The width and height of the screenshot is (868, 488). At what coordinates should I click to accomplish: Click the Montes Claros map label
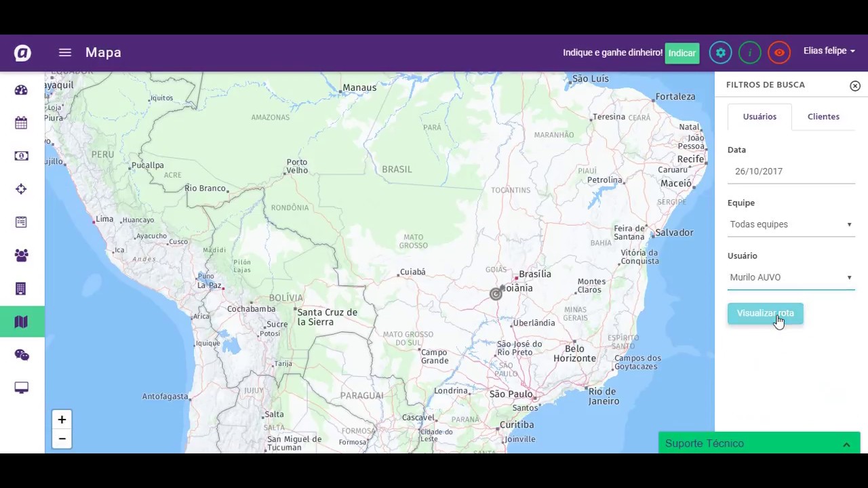[x=591, y=285]
